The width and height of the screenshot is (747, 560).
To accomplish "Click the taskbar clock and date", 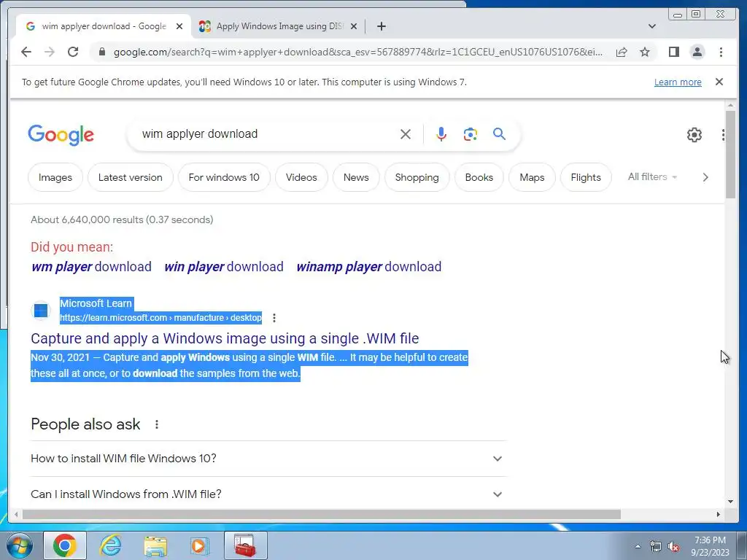I will 710,546.
